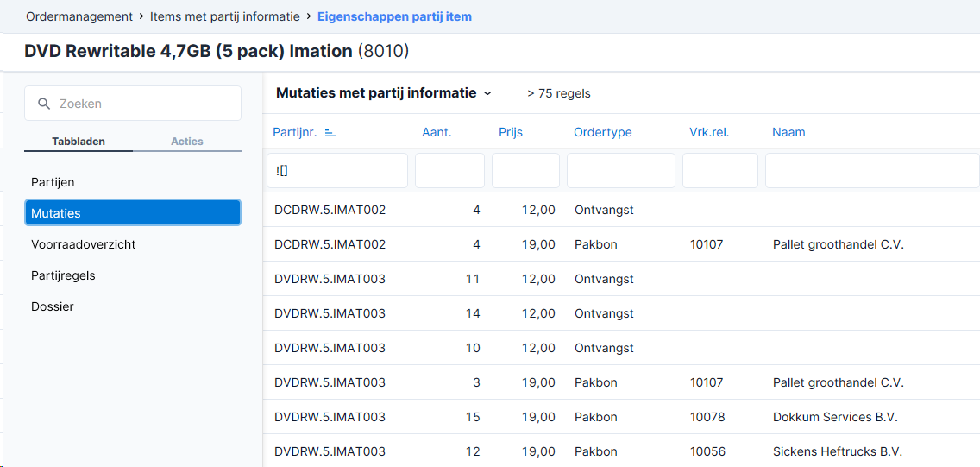The image size is (980, 467).
Task: Select the Dokkum Services B.V. row
Action: 621,417
